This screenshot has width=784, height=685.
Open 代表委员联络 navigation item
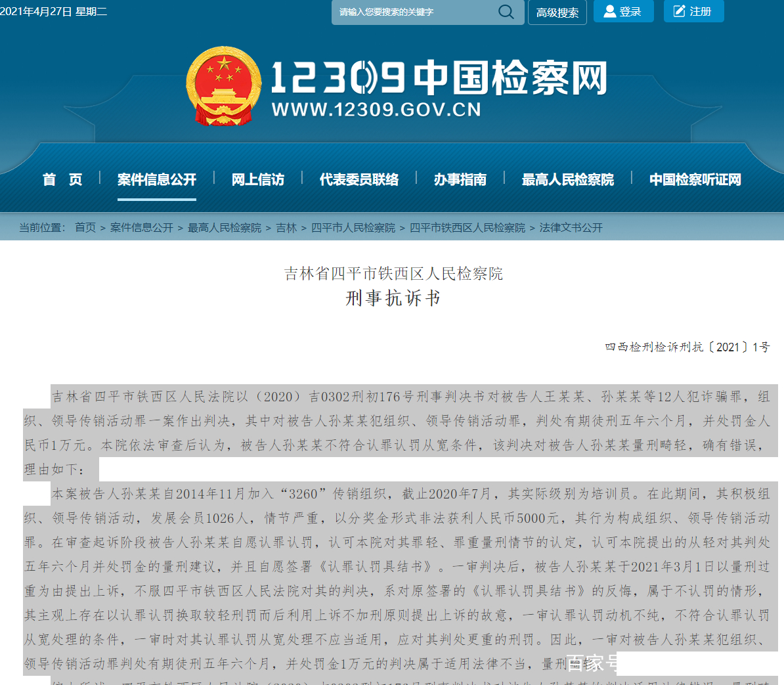pyautogui.click(x=359, y=179)
